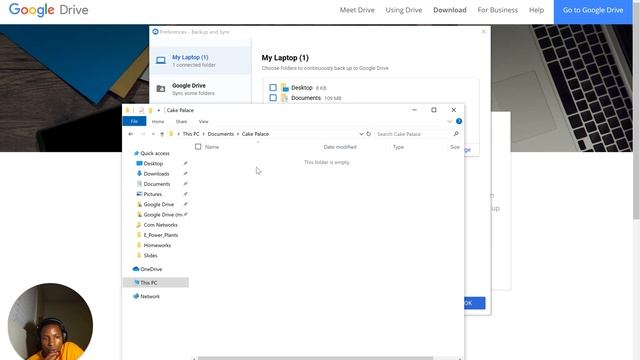Open Using Drive page link
Image resolution: width=640 pixels, height=360 pixels.
(404, 10)
